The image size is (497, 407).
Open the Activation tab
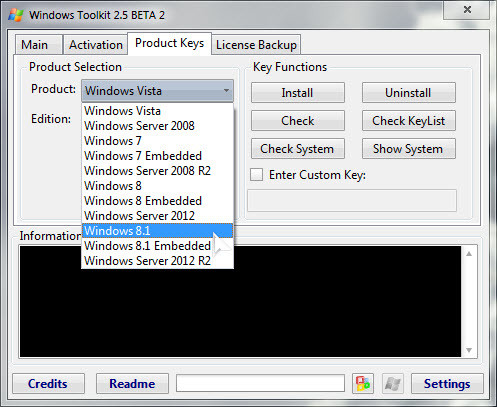pos(96,45)
